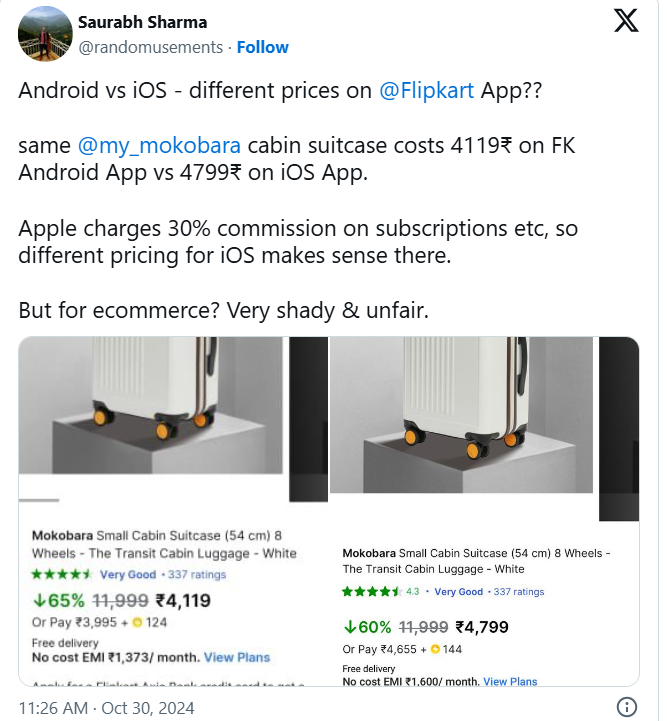Click the ₹4,799 price in right screenshot
The width and height of the screenshot is (667, 721).
(482, 628)
